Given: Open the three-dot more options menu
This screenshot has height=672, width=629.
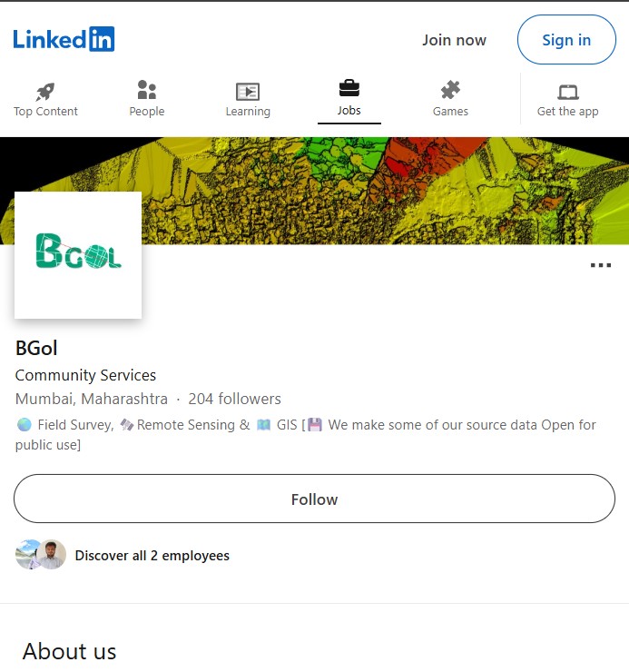Looking at the screenshot, I should pos(601,265).
